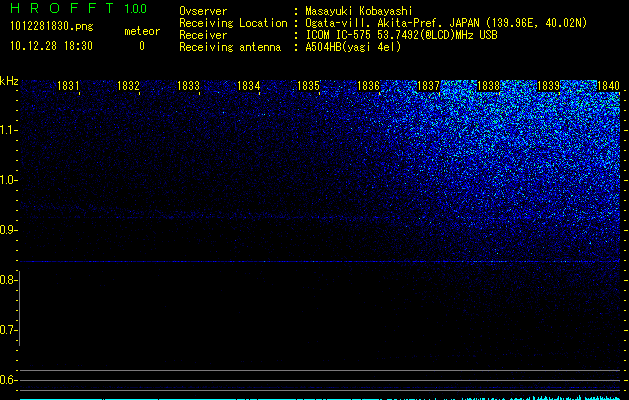The width and height of the screenshot is (629, 400).
Task: Click the 'Receiver' field label
Action: pyautogui.click(x=203, y=35)
